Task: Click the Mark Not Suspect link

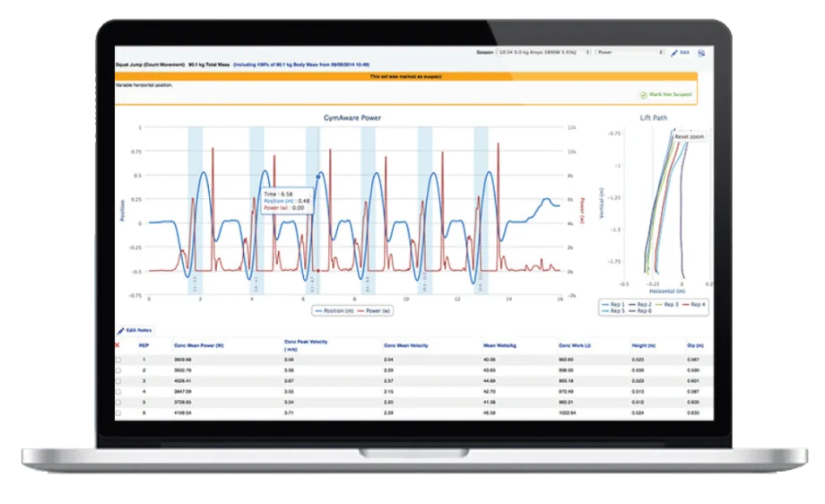Action: point(671,95)
